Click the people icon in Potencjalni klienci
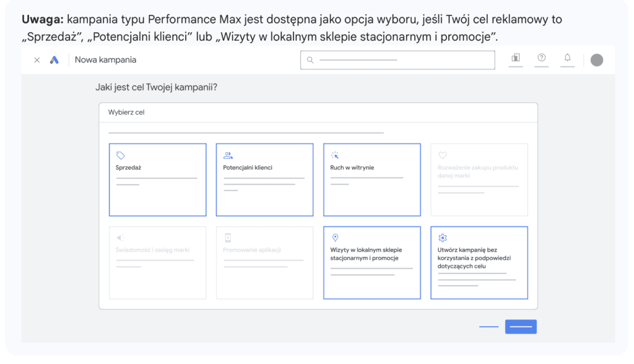634x364 pixels. pos(228,155)
